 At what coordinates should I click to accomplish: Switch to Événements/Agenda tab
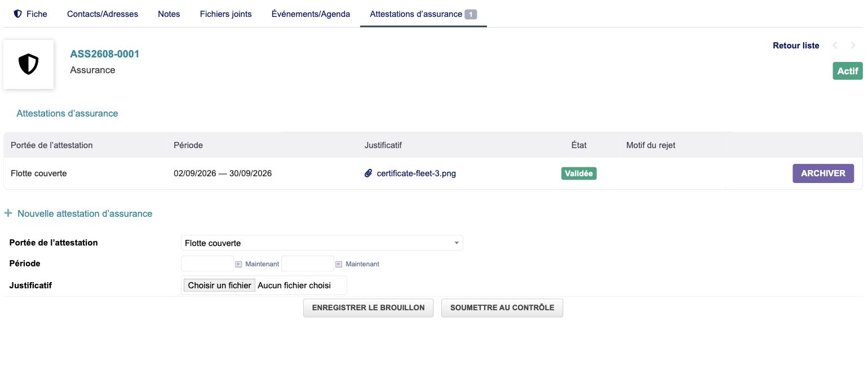[311, 14]
